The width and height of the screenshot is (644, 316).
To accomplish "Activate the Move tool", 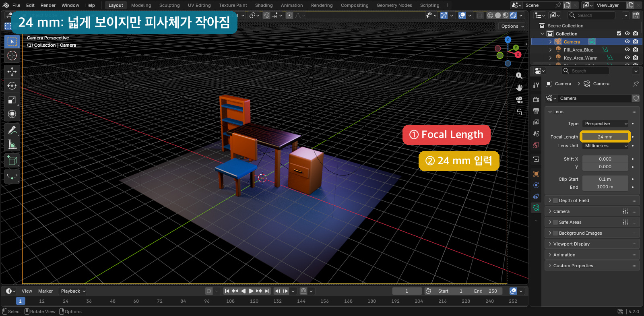I will pos(12,72).
